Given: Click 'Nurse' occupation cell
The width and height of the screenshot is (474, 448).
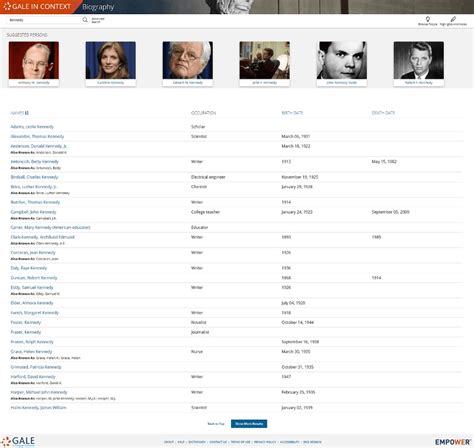Looking at the screenshot, I should [x=197, y=351].
